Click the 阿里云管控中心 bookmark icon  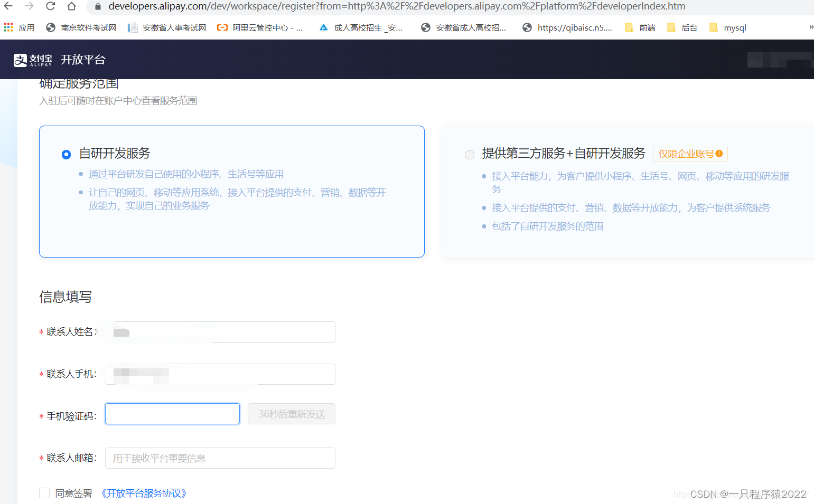pos(222,27)
